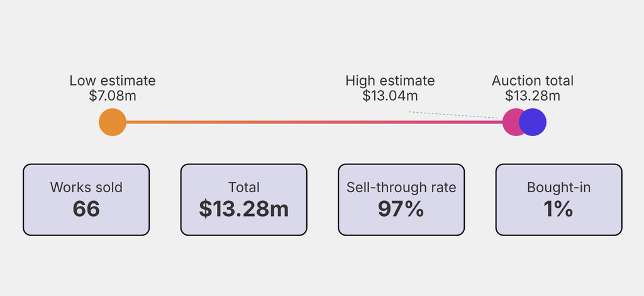Click the empty lower area of Bought-in card

[x=558, y=227]
